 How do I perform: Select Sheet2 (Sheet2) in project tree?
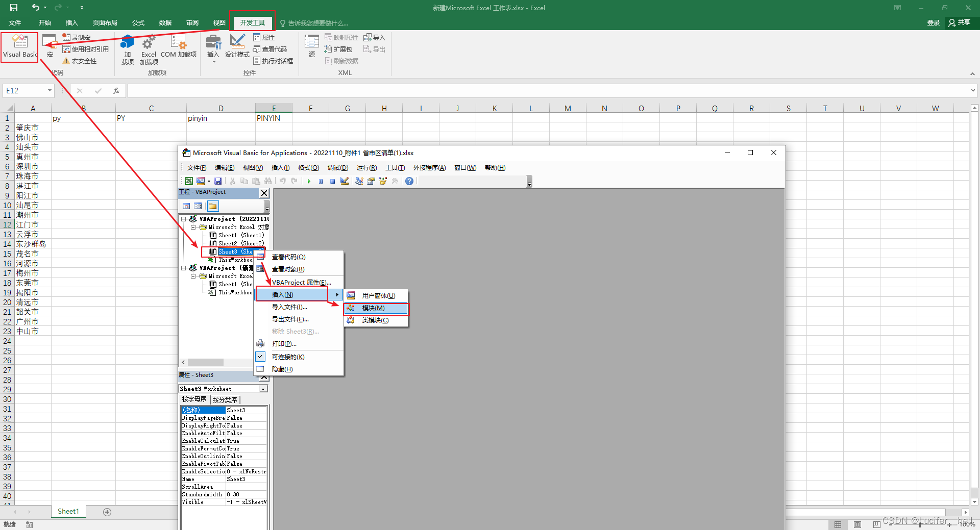pos(241,243)
